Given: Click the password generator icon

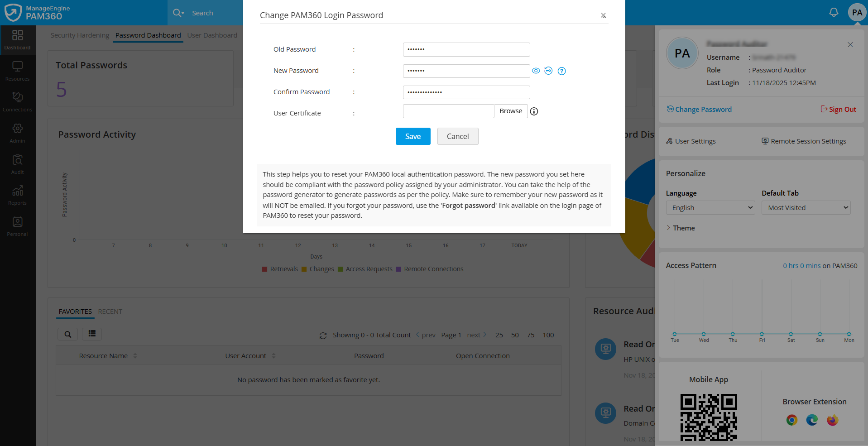Looking at the screenshot, I should point(548,71).
